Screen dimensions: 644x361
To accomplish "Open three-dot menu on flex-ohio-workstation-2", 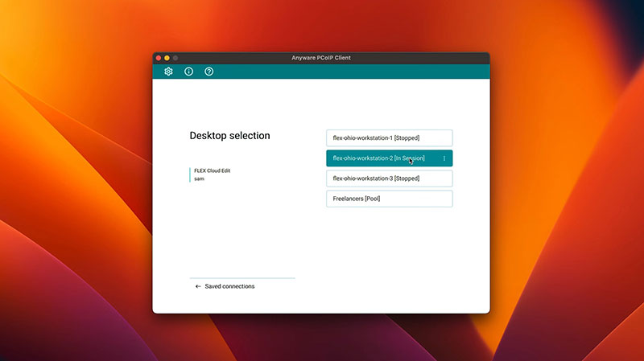I will coord(444,158).
